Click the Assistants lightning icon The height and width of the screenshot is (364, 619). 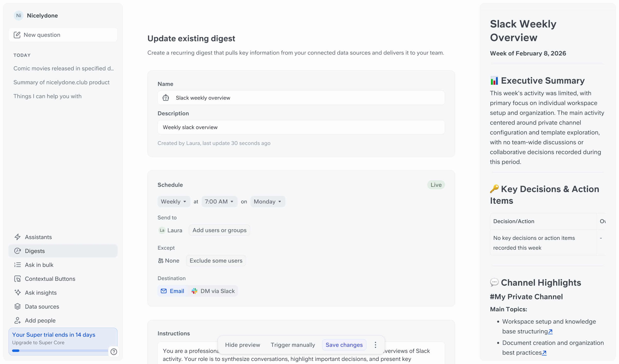(x=18, y=237)
